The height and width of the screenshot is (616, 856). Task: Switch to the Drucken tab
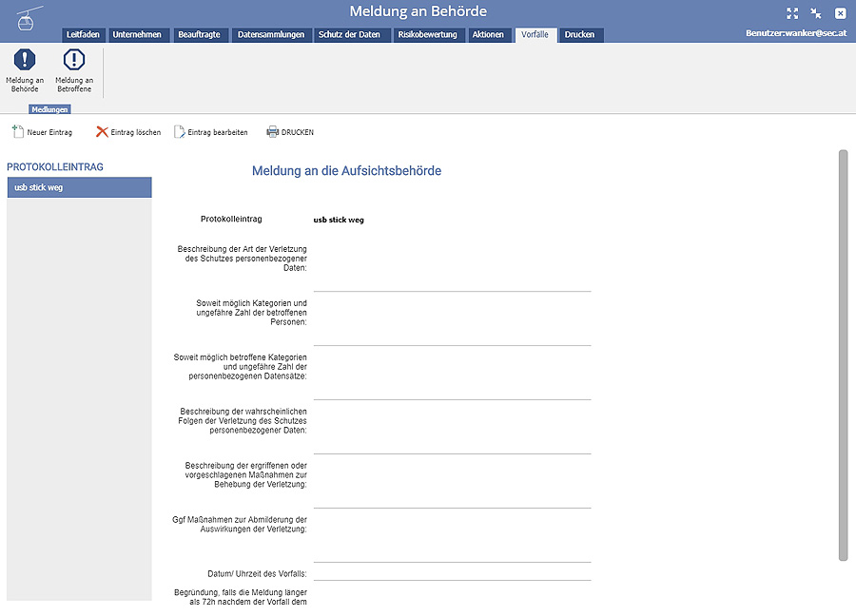[x=579, y=35]
